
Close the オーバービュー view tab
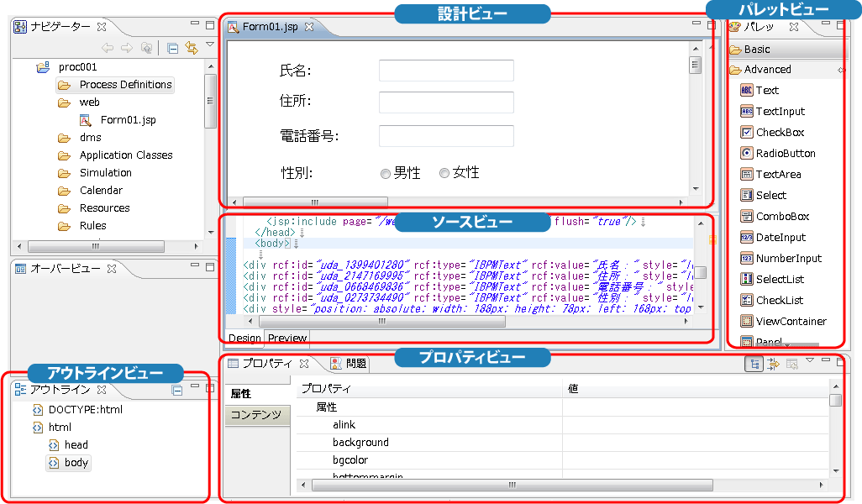point(112,269)
